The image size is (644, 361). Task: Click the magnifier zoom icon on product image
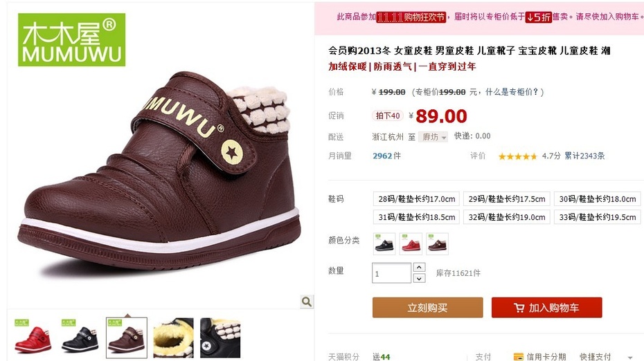tap(306, 302)
